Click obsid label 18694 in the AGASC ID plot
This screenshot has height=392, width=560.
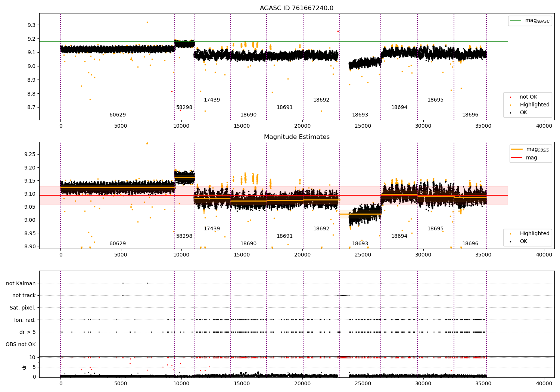click(399, 108)
